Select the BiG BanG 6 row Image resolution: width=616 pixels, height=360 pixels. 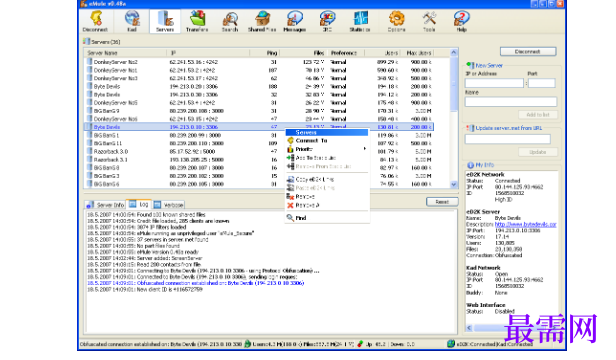coord(258,184)
